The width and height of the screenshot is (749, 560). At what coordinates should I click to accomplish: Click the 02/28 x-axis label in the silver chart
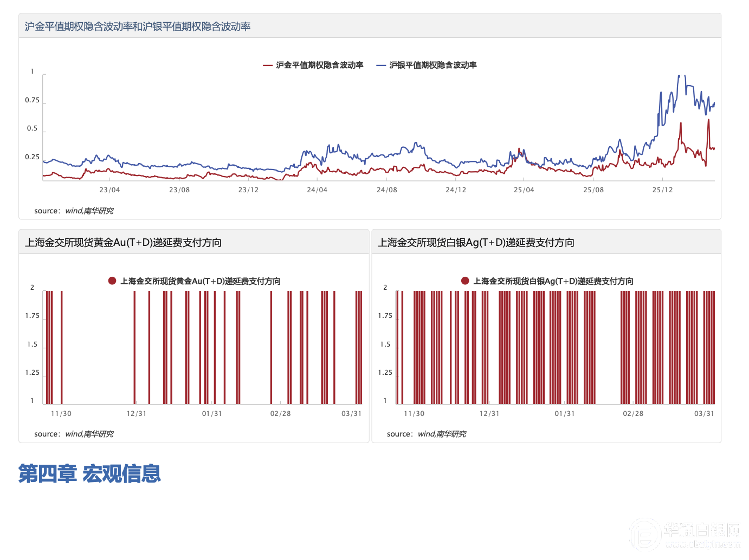pyautogui.click(x=633, y=414)
